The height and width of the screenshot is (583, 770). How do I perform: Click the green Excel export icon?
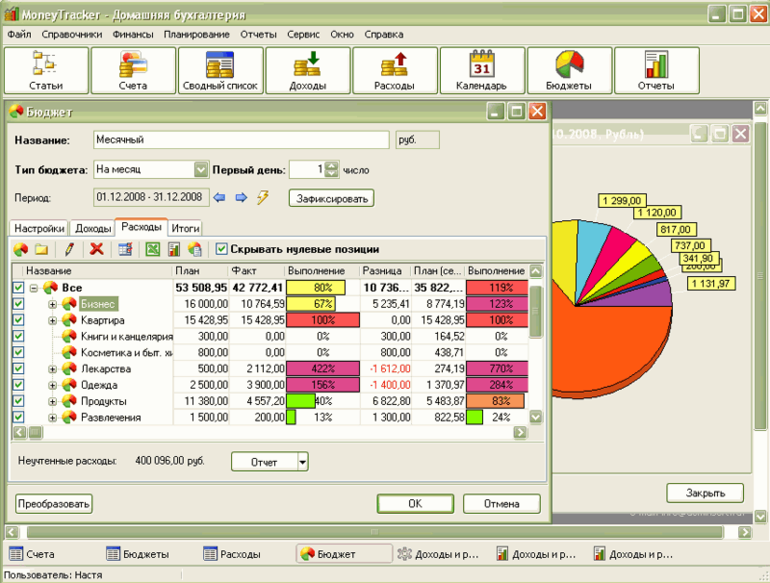(x=153, y=249)
